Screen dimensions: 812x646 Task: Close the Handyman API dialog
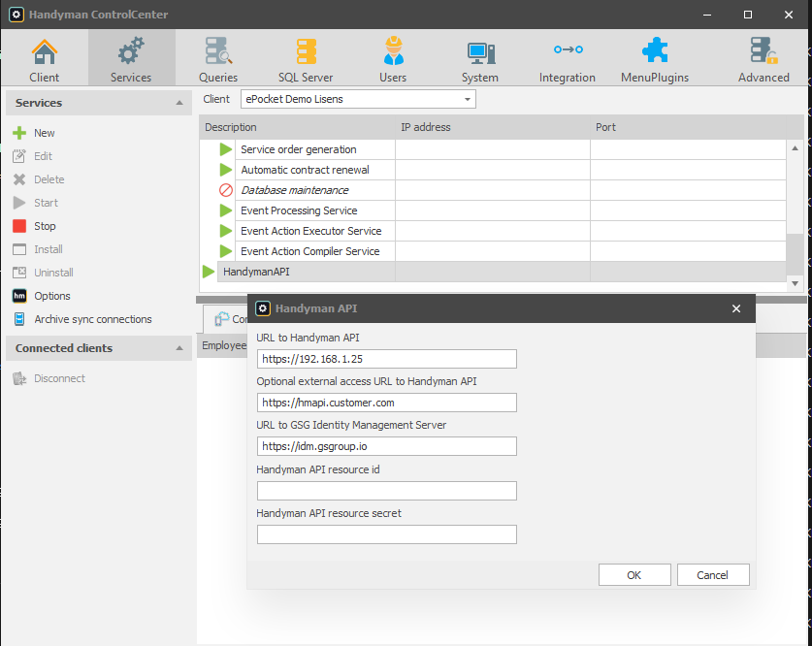coord(736,309)
